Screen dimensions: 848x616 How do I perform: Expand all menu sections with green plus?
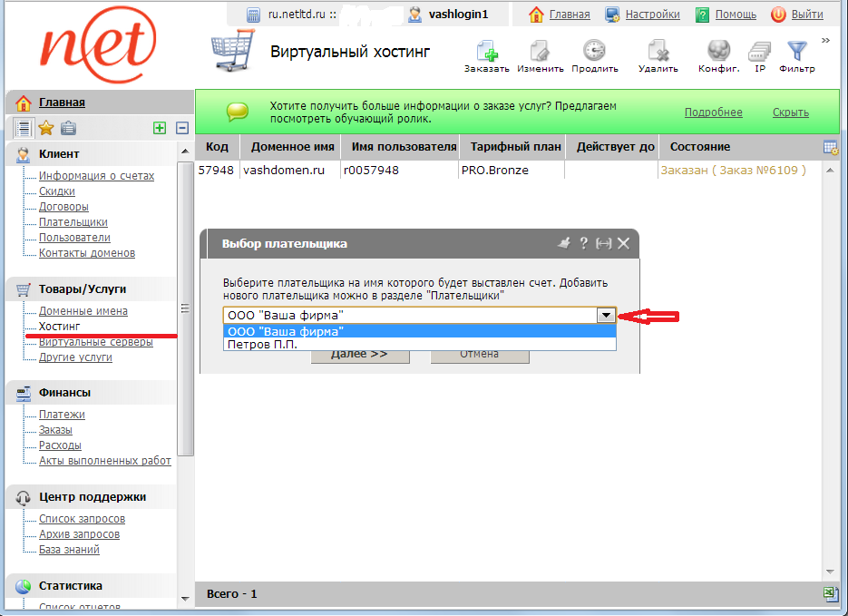[160, 129]
